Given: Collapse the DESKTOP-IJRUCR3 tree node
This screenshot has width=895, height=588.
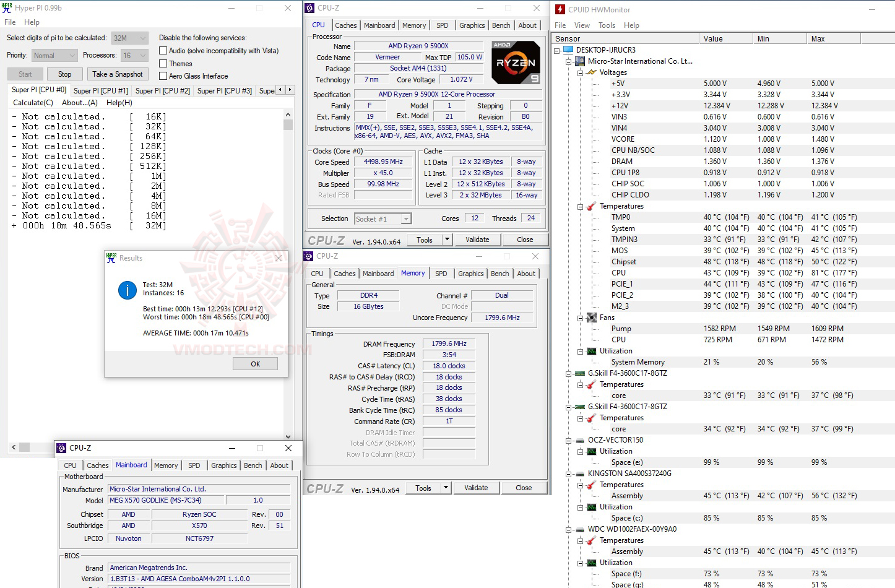Looking at the screenshot, I should [x=557, y=50].
